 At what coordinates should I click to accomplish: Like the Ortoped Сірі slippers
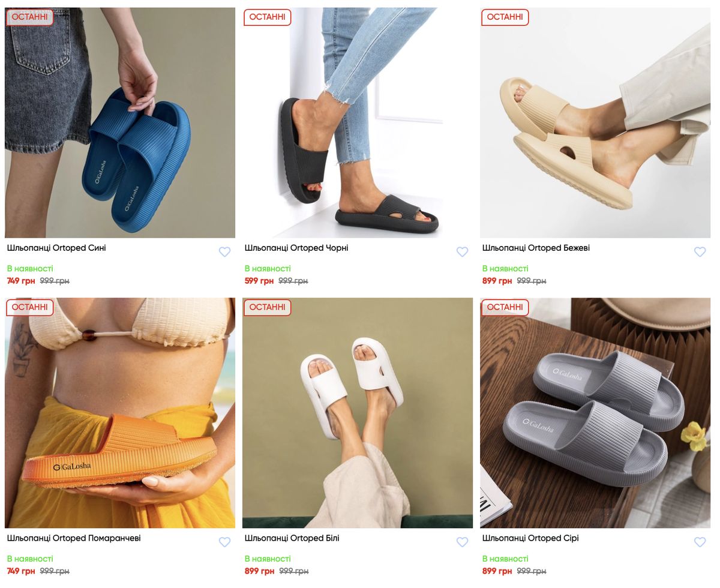(x=700, y=542)
